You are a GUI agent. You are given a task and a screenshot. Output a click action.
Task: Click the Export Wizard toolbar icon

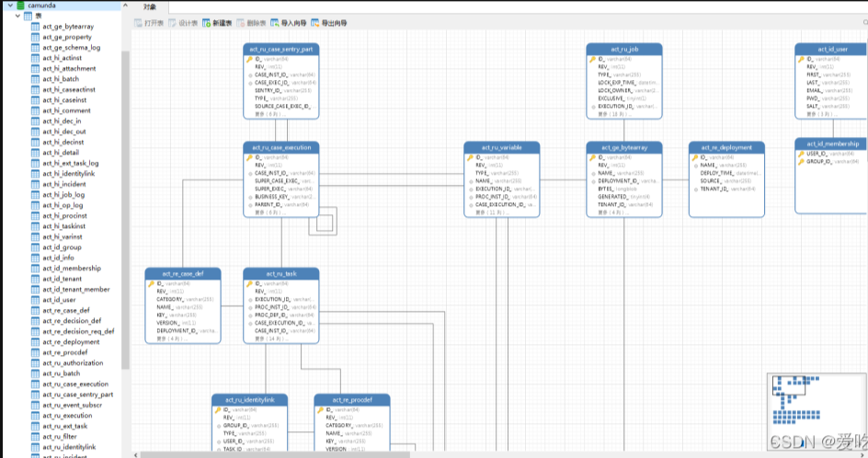[314, 23]
